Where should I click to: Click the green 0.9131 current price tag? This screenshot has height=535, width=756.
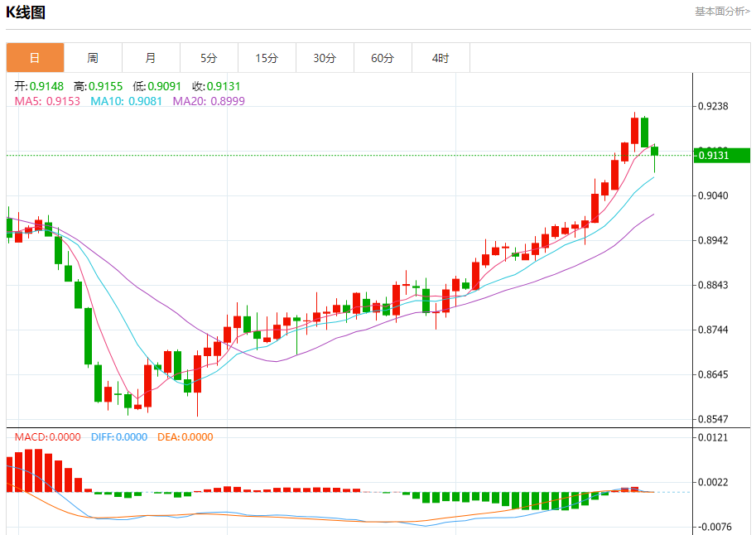pos(722,156)
